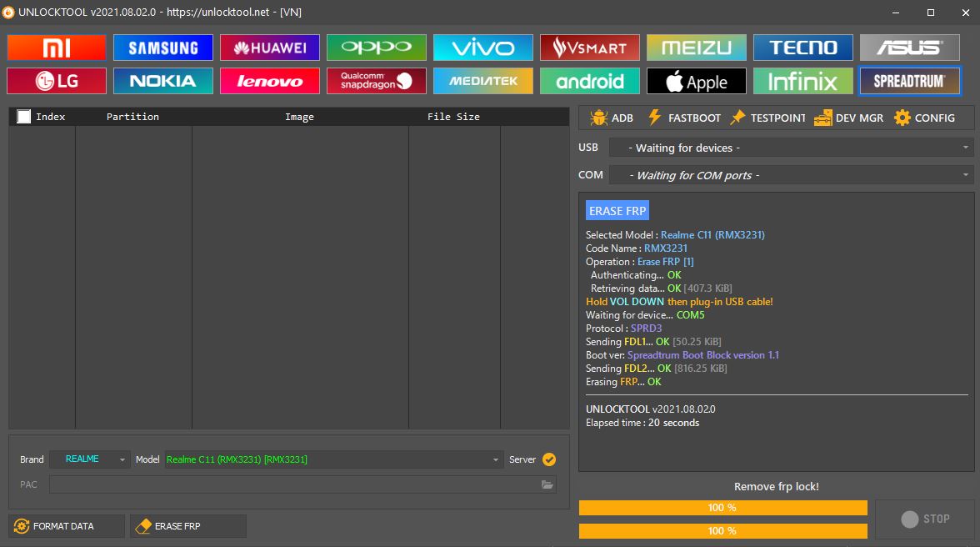Click the Spreadtrum Boot Block version text
Screen dimensions: 980x547
703,355
